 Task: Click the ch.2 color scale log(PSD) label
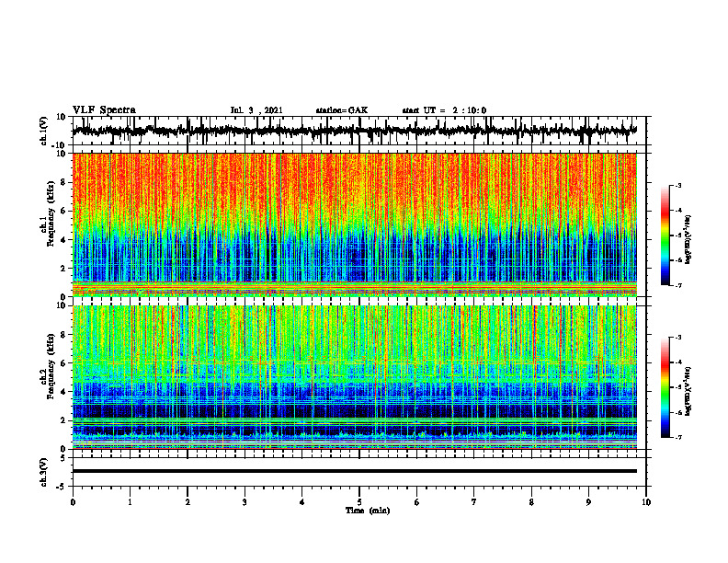pos(688,391)
